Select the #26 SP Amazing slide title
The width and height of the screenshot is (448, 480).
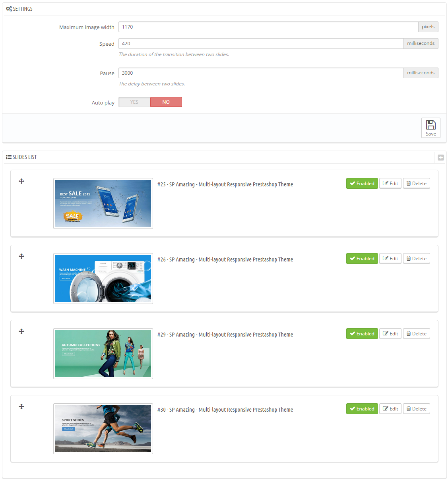click(x=225, y=259)
